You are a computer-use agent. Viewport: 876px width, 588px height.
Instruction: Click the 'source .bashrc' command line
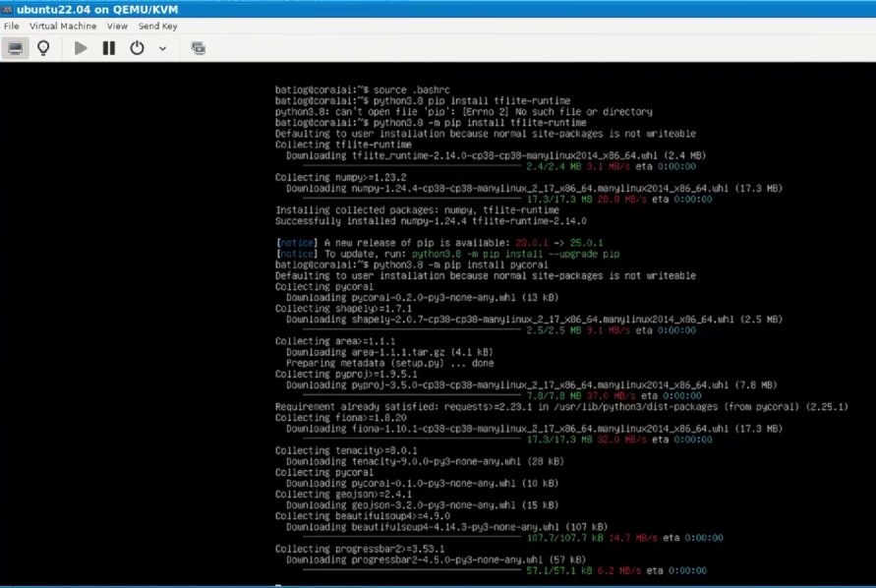[363, 90]
